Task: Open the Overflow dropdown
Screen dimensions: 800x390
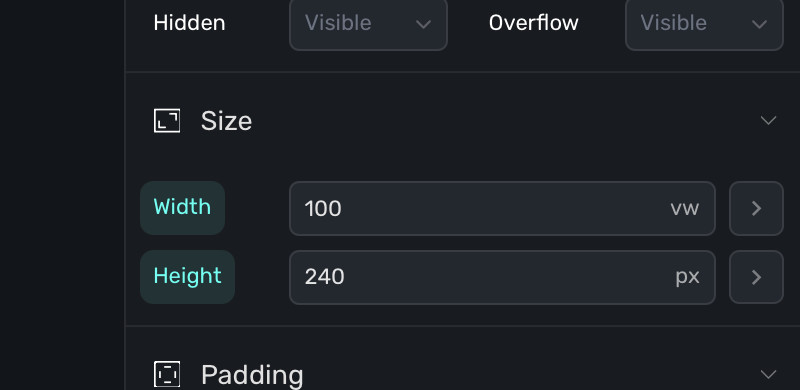Action: [704, 23]
